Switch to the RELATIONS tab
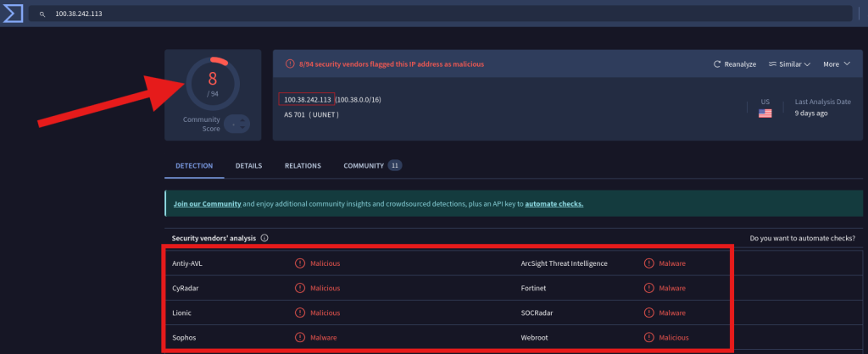This screenshot has height=354, width=868. 303,165
